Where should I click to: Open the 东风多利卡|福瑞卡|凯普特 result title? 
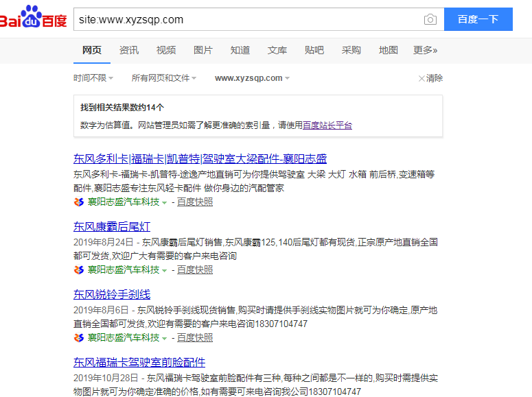[200, 158]
